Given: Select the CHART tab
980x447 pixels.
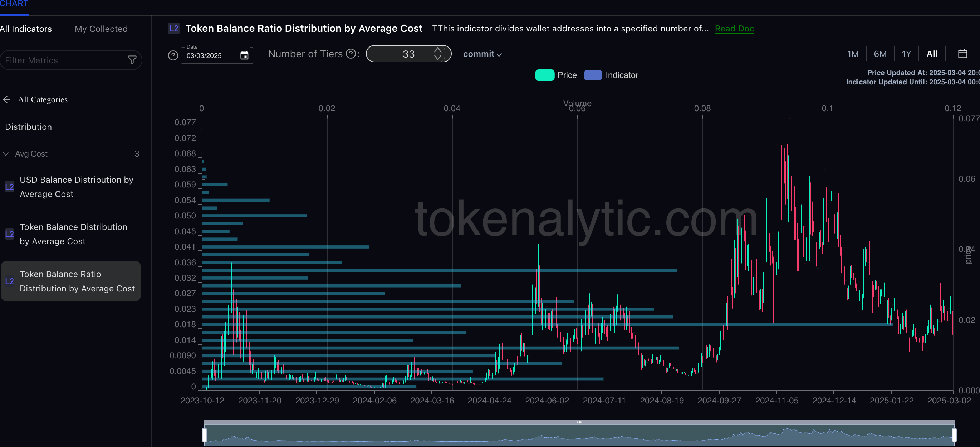Looking at the screenshot, I should tap(14, 4).
